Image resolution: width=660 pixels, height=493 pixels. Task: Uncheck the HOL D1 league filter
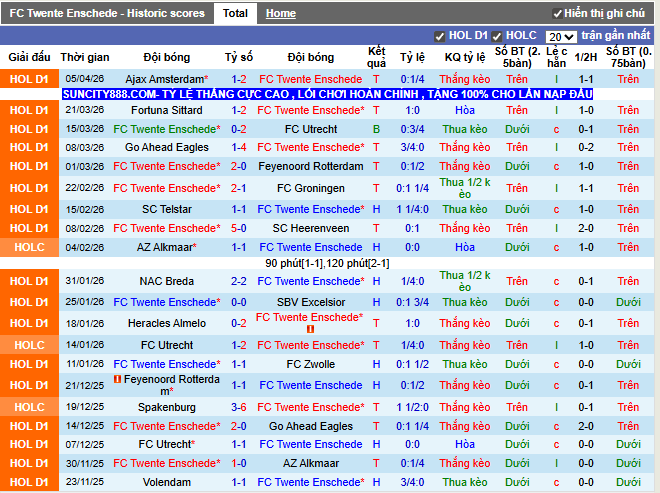(439, 37)
